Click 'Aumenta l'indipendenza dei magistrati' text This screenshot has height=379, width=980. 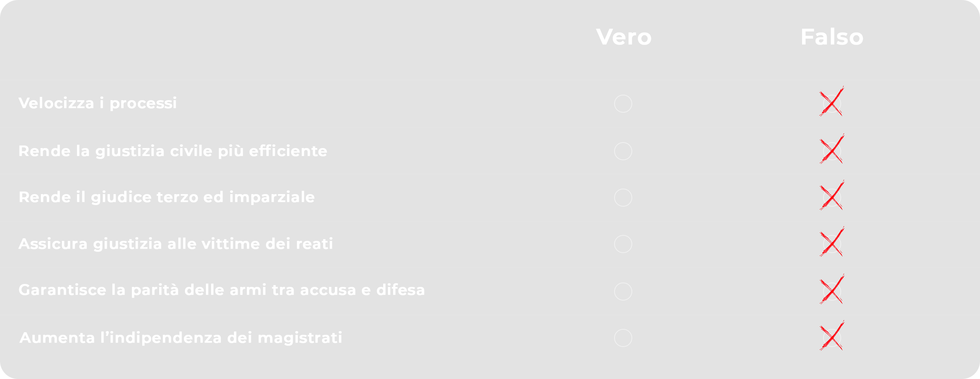tap(181, 338)
